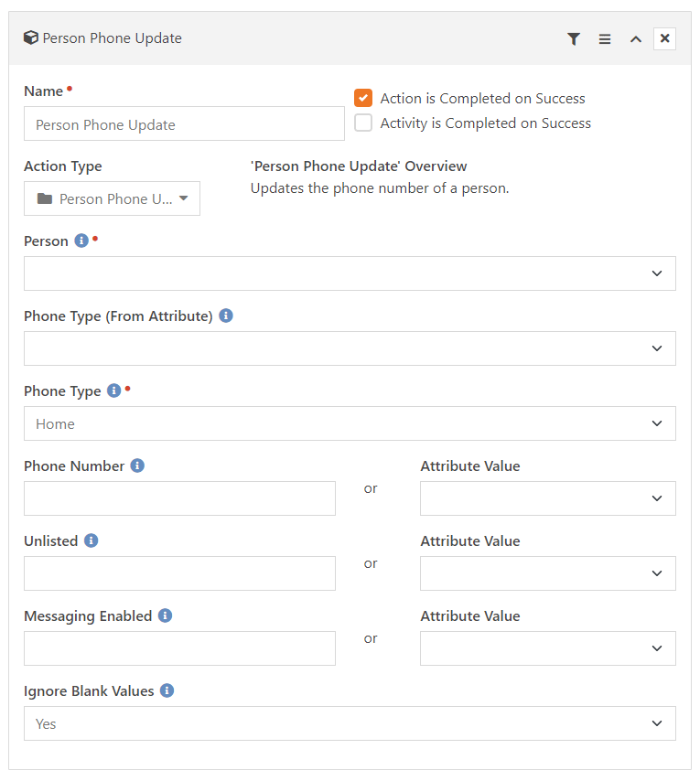Click the Messaging Enabled text input

[179, 648]
